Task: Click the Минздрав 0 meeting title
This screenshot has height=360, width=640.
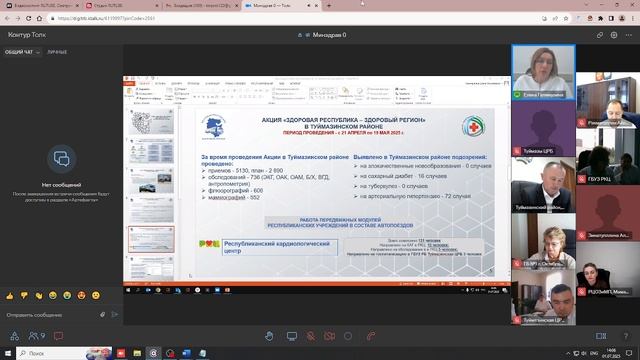Action: click(329, 35)
